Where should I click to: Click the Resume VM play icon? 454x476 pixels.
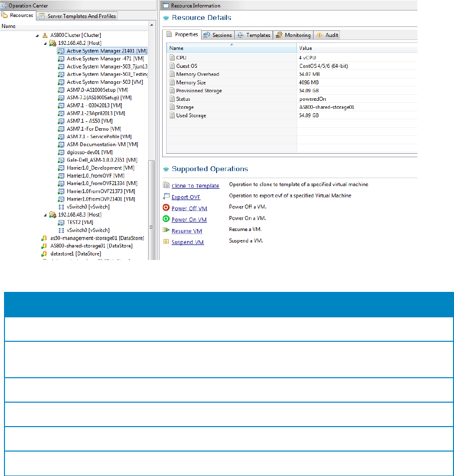[x=166, y=231]
